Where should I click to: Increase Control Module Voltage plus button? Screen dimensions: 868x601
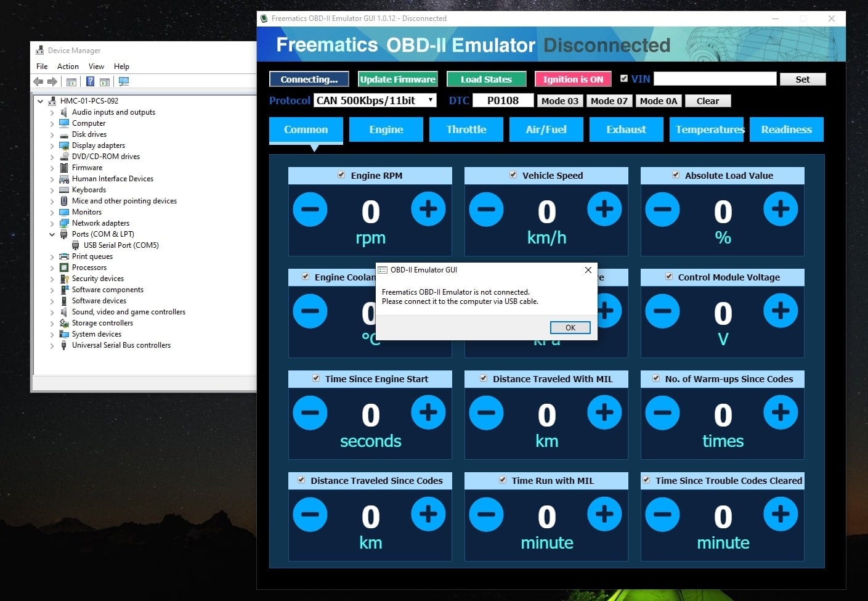(781, 311)
